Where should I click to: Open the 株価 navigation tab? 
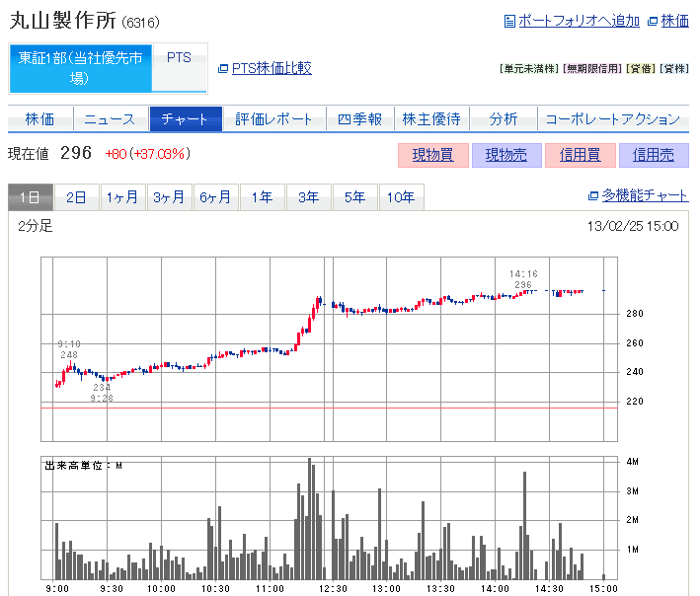click(39, 119)
